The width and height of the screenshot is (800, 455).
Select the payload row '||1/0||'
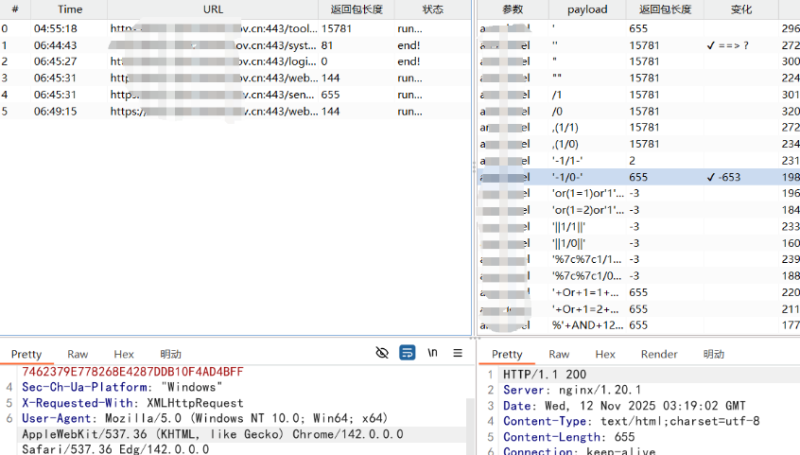(638, 243)
